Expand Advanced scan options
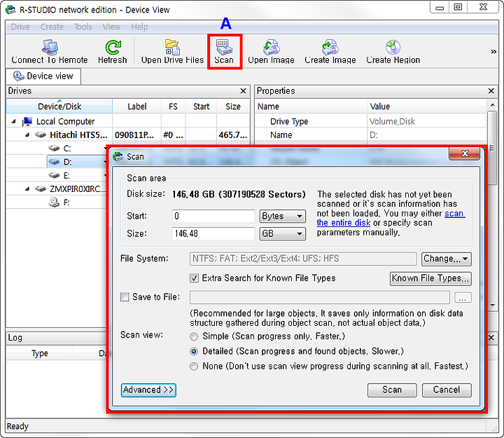504x438 pixels. 148,390
